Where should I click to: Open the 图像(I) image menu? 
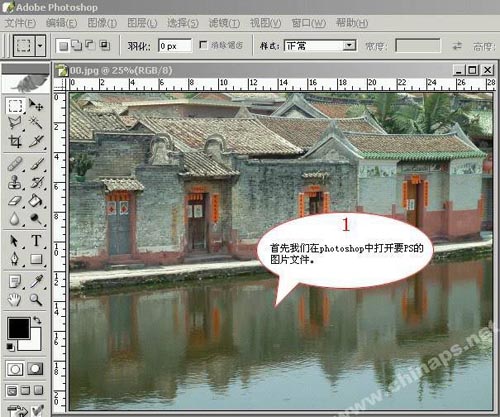click(102, 23)
